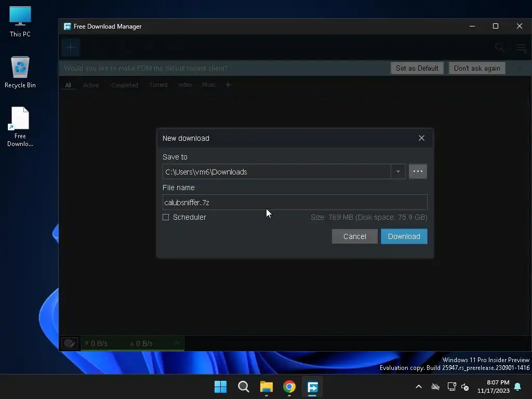The height and width of the screenshot is (399, 532).
Task: Switch to the Torrent tab
Action: point(158,85)
